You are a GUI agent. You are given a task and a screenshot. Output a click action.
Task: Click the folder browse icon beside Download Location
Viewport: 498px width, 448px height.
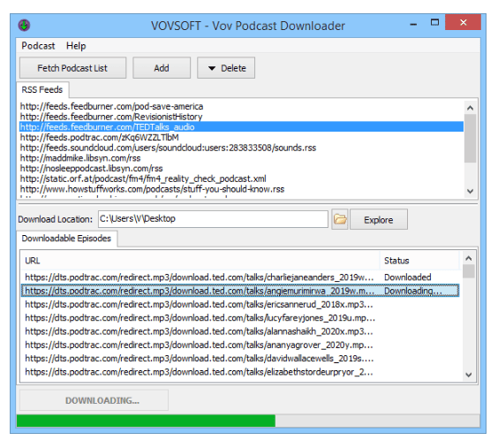[340, 219]
